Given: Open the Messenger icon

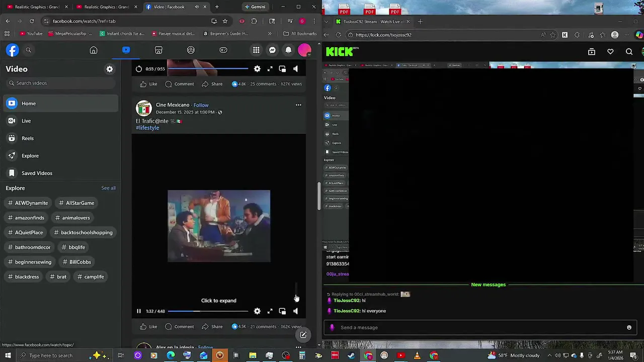Looking at the screenshot, I should [x=272, y=50].
